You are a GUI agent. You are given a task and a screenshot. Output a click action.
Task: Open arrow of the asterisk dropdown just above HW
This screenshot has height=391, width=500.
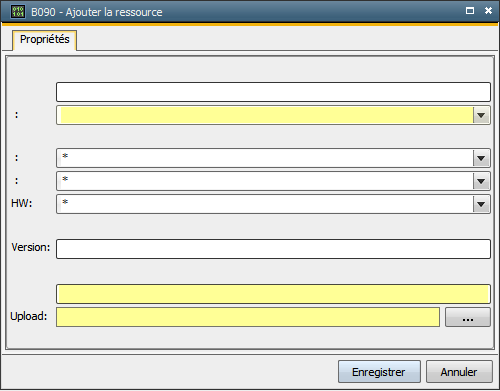click(x=481, y=181)
